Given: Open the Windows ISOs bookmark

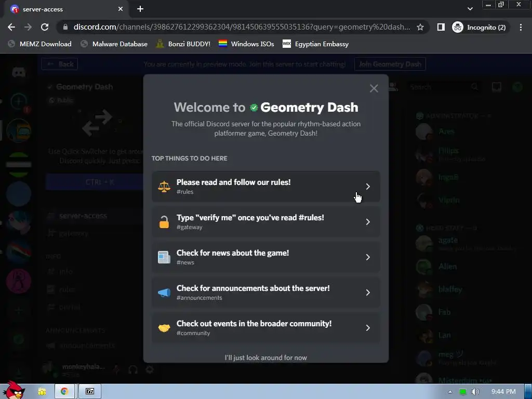Looking at the screenshot, I should coord(246,44).
